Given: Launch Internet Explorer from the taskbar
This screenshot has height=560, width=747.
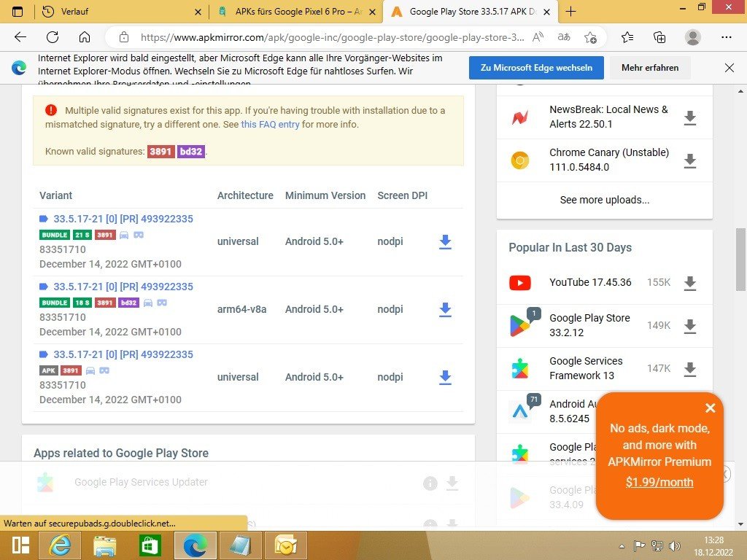Looking at the screenshot, I should [60, 545].
